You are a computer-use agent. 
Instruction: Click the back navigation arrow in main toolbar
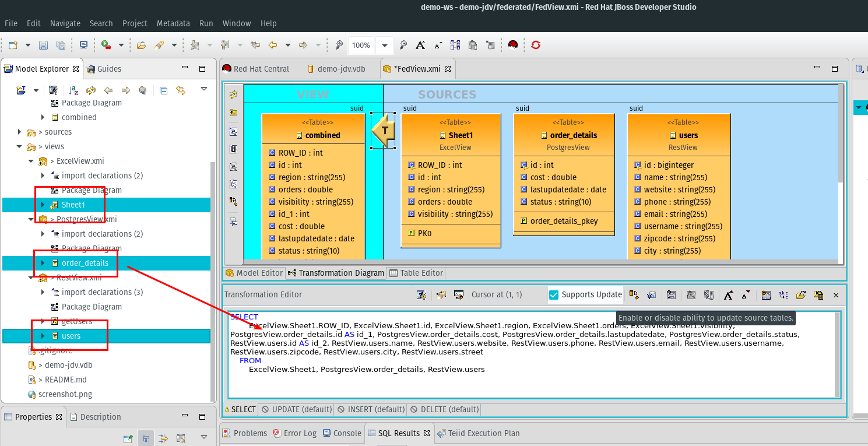(272, 45)
